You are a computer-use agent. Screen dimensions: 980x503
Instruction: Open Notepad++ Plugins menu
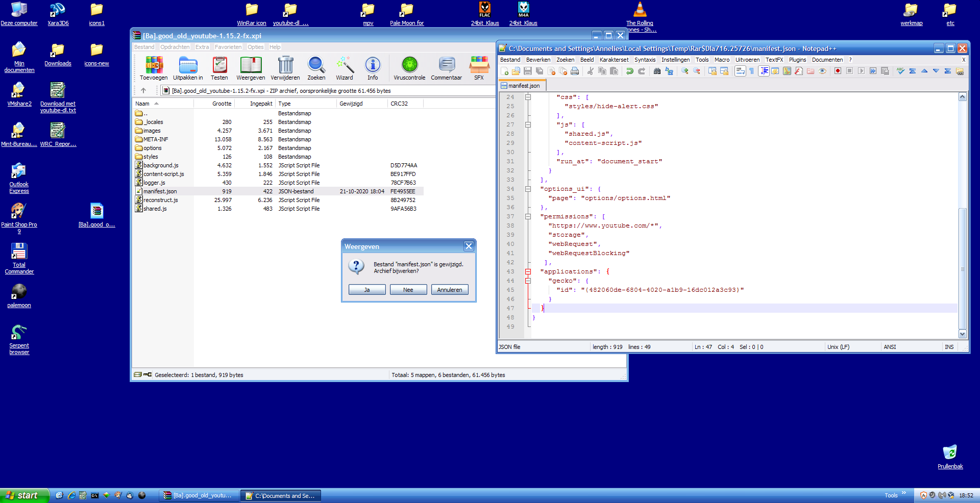pyautogui.click(x=797, y=60)
